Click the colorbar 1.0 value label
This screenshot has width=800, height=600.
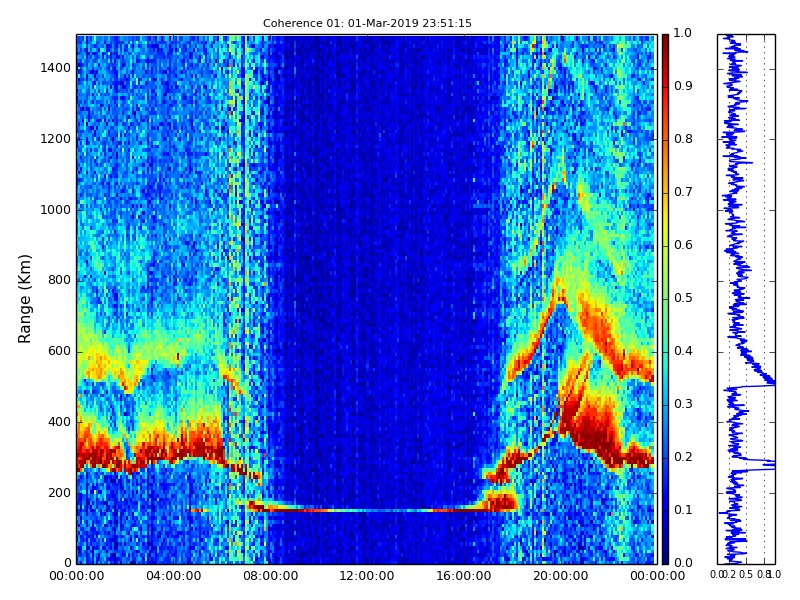683,33
